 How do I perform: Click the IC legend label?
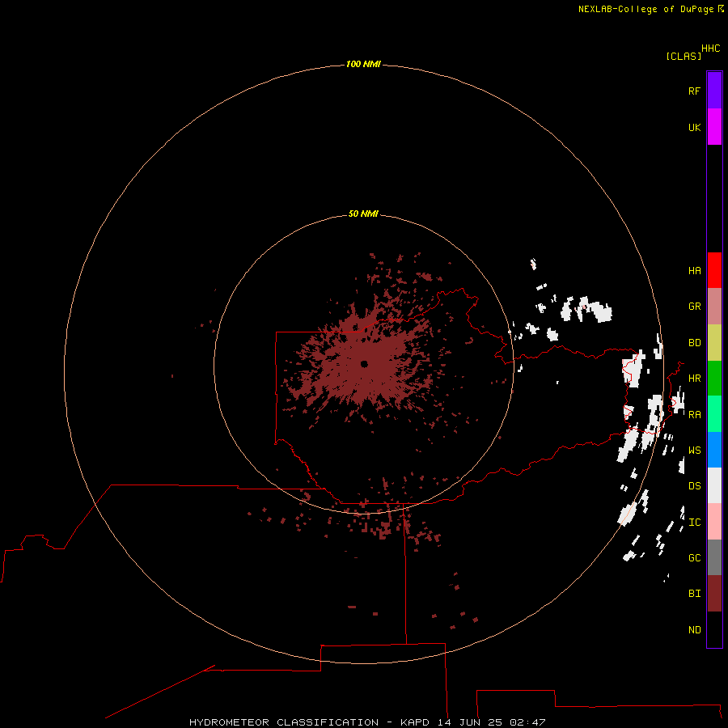[694, 523]
